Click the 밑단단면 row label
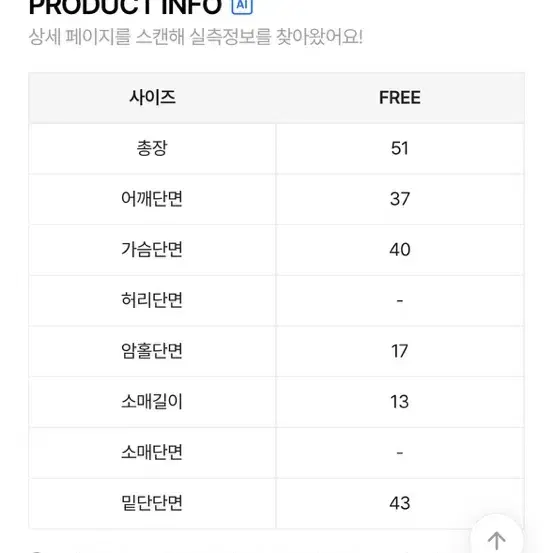This screenshot has width=553, height=553. tap(152, 503)
